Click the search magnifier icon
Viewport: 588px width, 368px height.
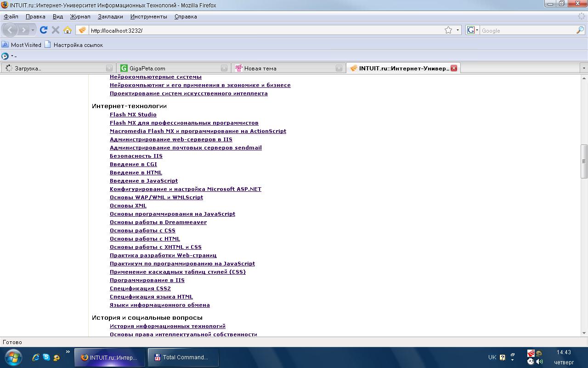pos(580,30)
